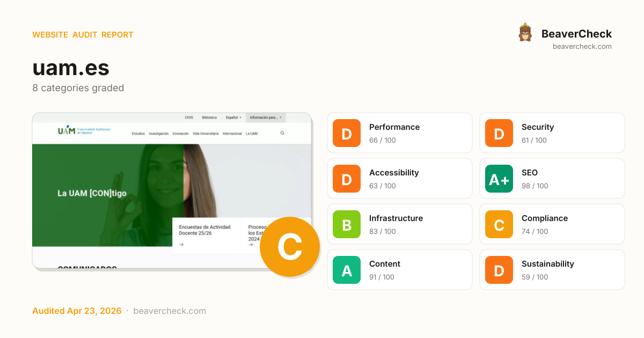Open the Español language dropdown
This screenshot has height=338, width=644.
(233, 117)
